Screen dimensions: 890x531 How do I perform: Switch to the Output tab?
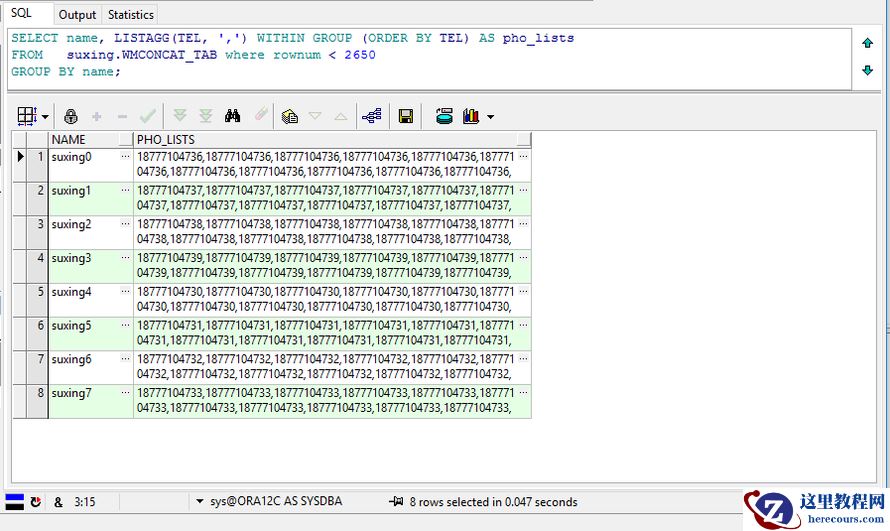(77, 14)
